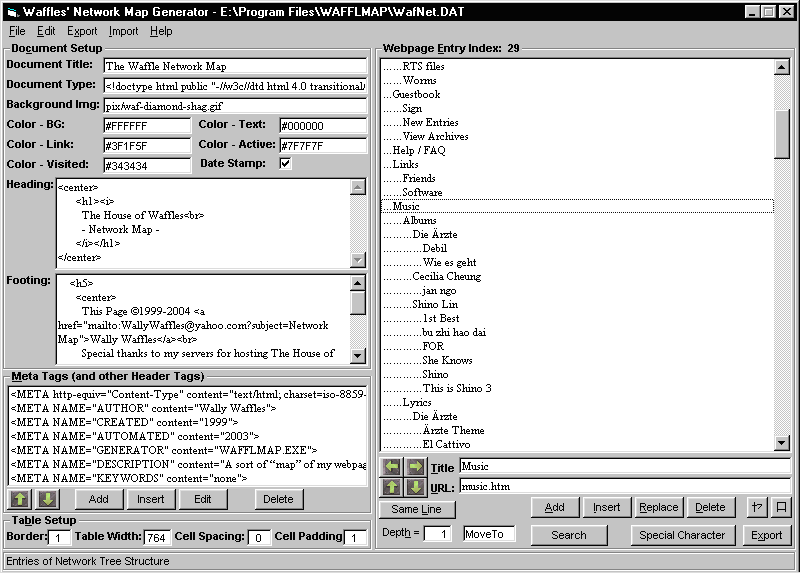This screenshot has height=574, width=800.
Task: Move selected meta tag up
Action: [20, 499]
